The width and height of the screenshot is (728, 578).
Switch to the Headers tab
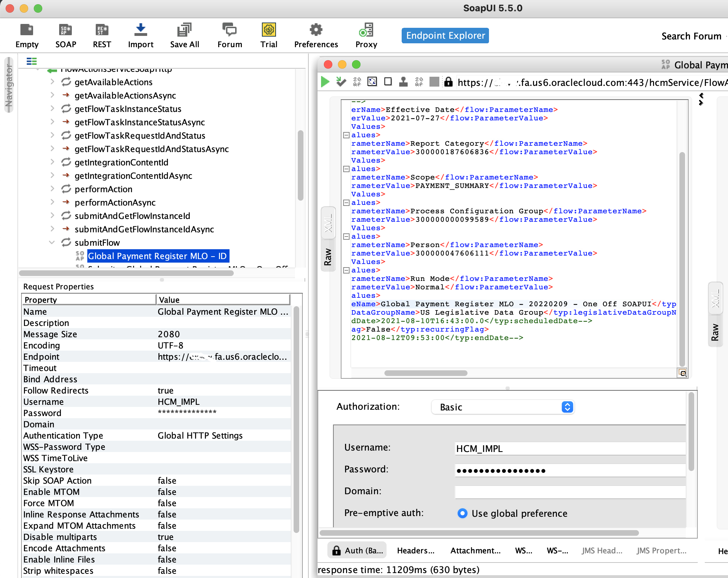click(415, 551)
